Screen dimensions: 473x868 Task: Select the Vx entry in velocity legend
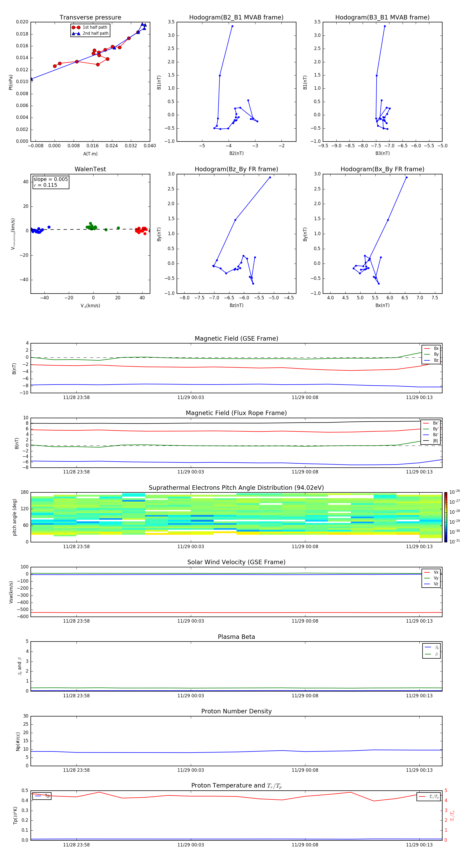point(431,572)
